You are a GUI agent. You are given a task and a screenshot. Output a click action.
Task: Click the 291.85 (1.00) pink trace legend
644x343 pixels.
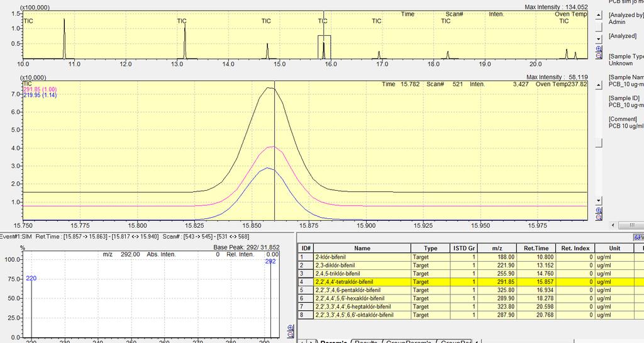coord(40,89)
